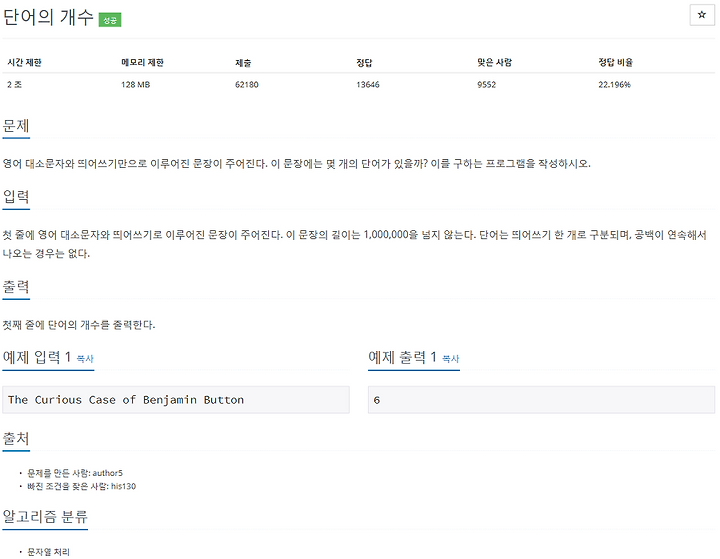The image size is (720, 559).
Task: Click the green 성공 status badge
Action: 110,20
